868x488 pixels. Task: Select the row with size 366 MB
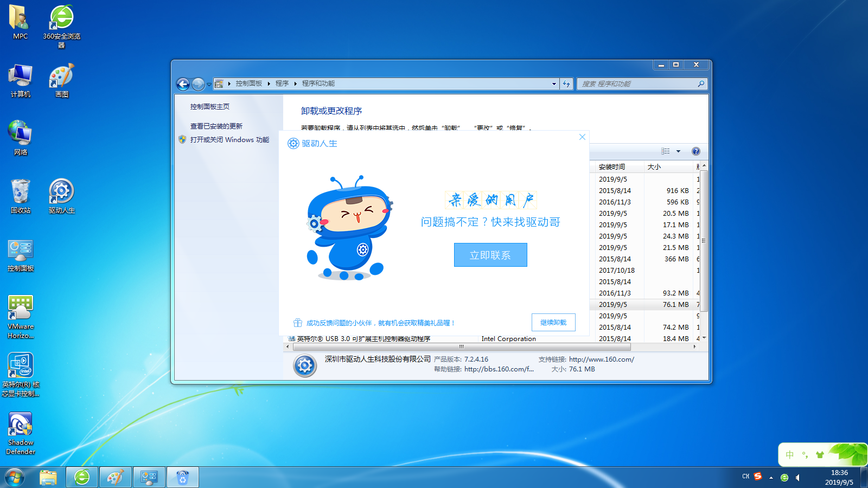pos(644,259)
